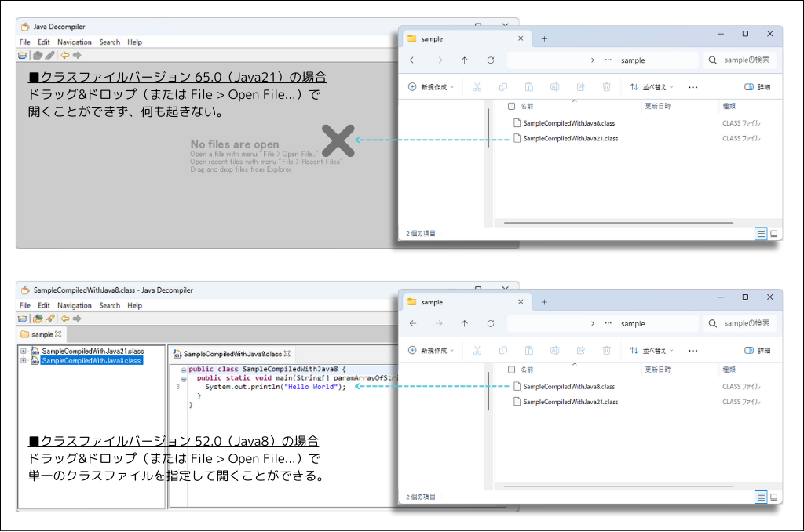The width and height of the screenshot is (804, 532).
Task: Click sampleの検索 search box in lower Explorer
Action: click(746, 323)
